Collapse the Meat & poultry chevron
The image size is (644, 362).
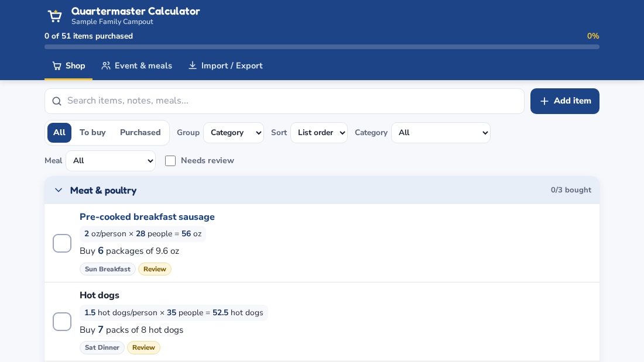tap(59, 190)
